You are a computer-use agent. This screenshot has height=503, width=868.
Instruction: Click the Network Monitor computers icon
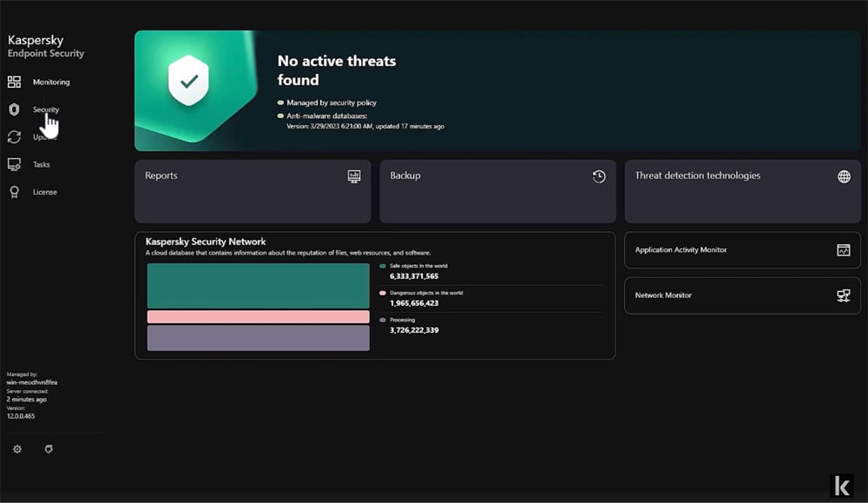click(x=844, y=295)
